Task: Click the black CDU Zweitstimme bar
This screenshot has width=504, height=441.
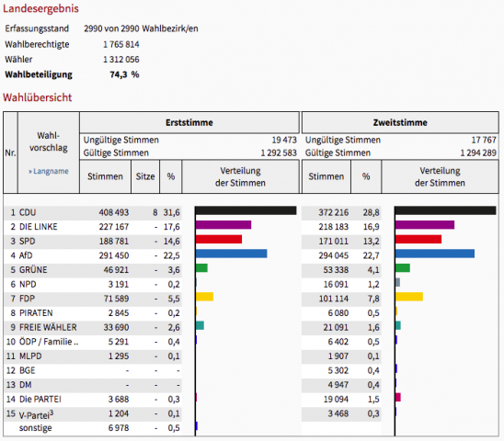Action: coord(445,210)
